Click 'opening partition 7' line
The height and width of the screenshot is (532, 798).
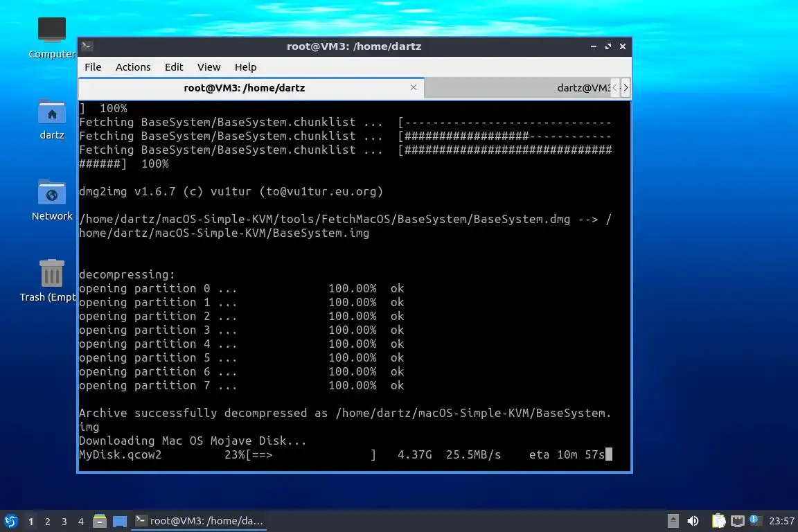click(241, 385)
